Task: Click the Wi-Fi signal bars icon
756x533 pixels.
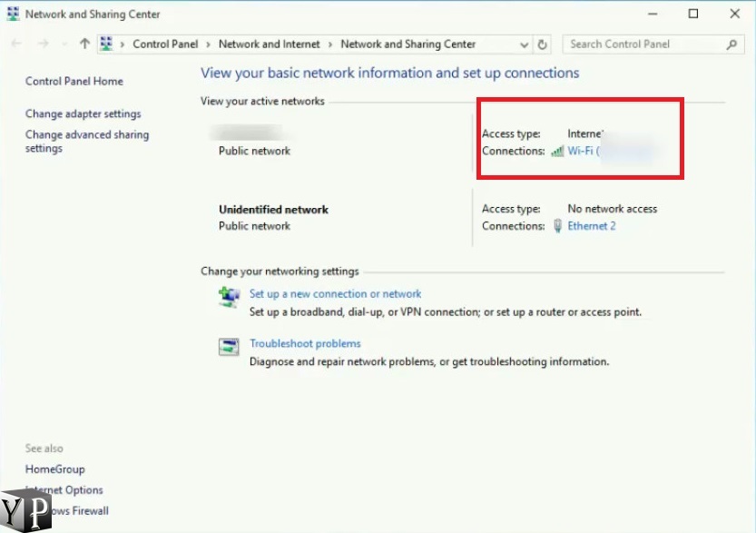Action: click(x=557, y=151)
